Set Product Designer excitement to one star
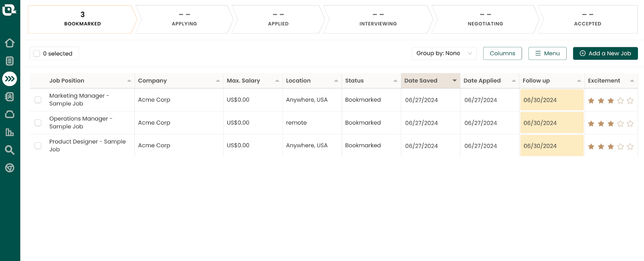Image resolution: width=644 pixels, height=261 pixels. coord(591,146)
